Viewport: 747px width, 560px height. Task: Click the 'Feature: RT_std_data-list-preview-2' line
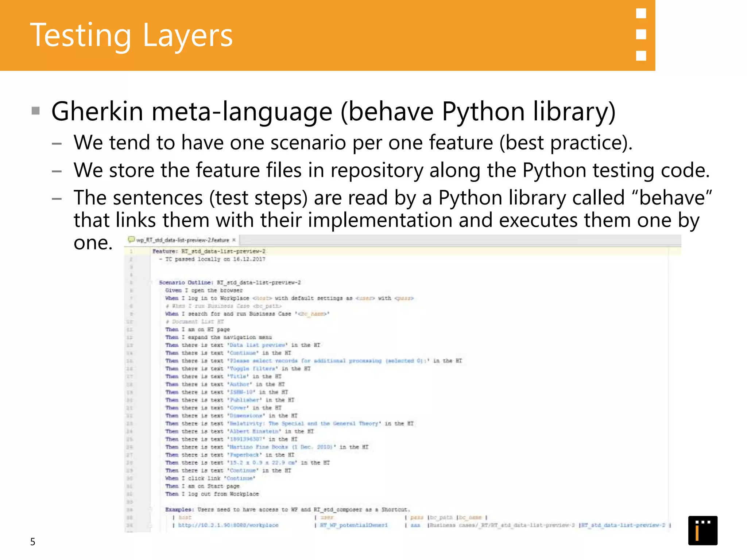point(209,251)
